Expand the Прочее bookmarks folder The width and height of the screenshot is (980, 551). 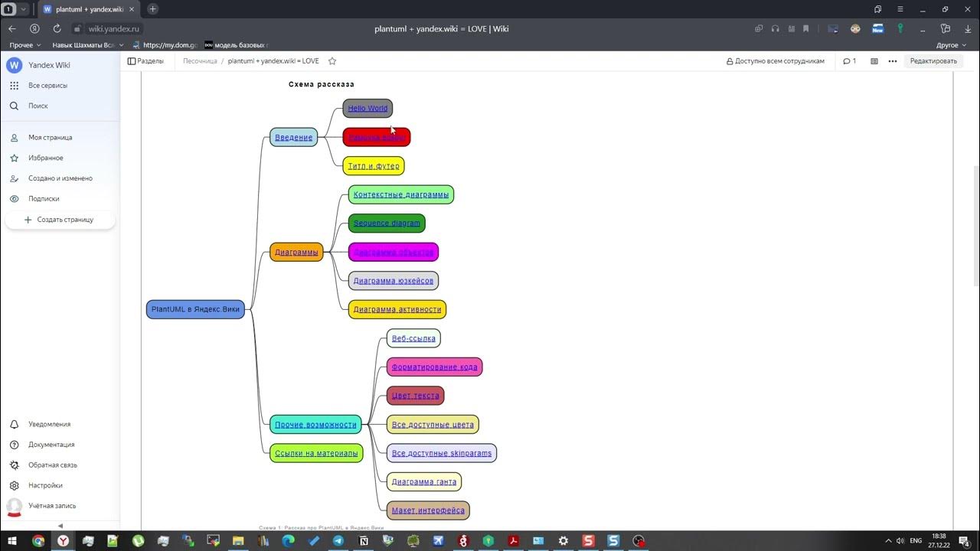24,45
